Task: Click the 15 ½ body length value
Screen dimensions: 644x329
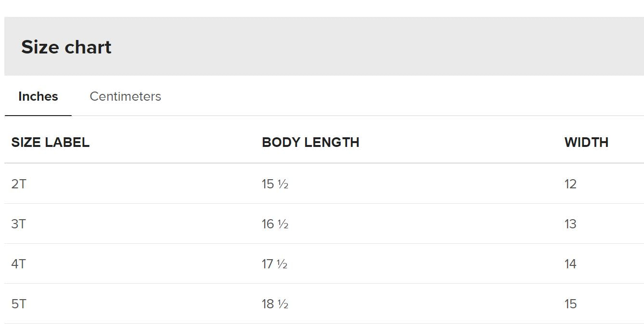Action: (x=275, y=184)
